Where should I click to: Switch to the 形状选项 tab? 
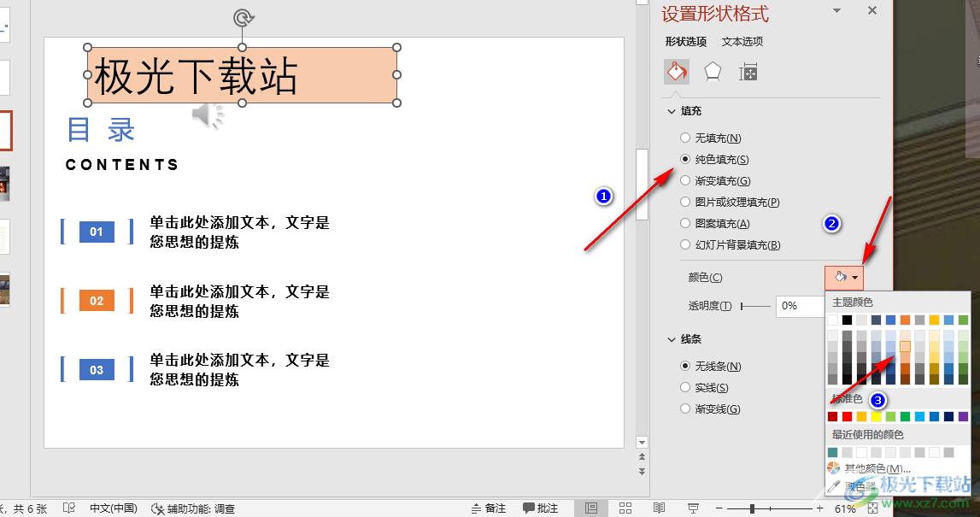point(685,41)
